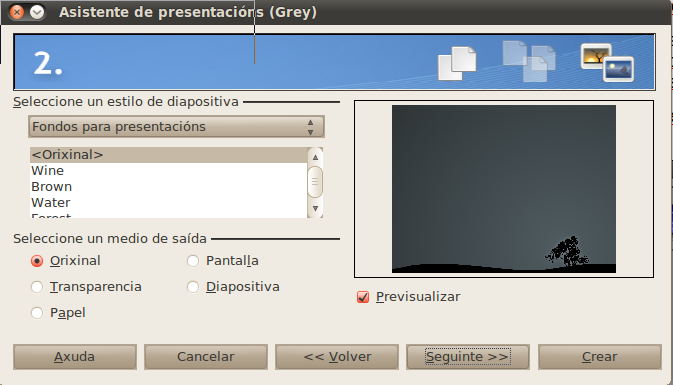Click the Crear button
673x385 pixels.
tap(600, 357)
